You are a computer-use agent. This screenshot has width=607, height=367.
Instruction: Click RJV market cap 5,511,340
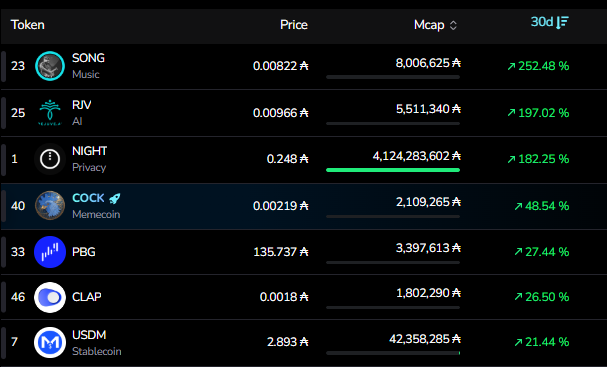click(428, 109)
